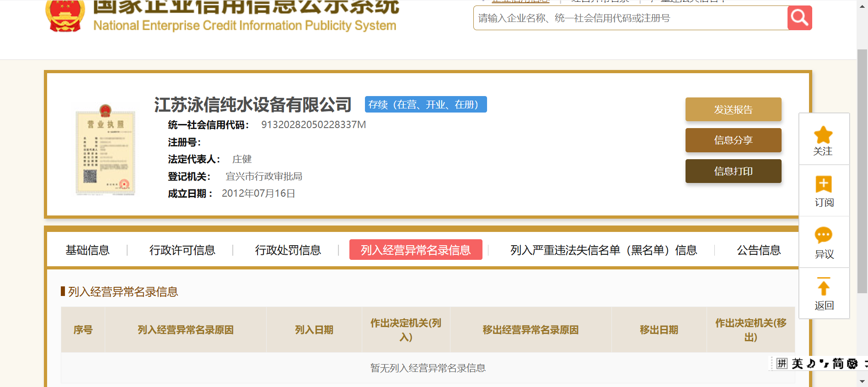Image resolution: width=868 pixels, height=387 pixels.
Task: Click the founding date 2012年07月16日
Action: pos(258,193)
